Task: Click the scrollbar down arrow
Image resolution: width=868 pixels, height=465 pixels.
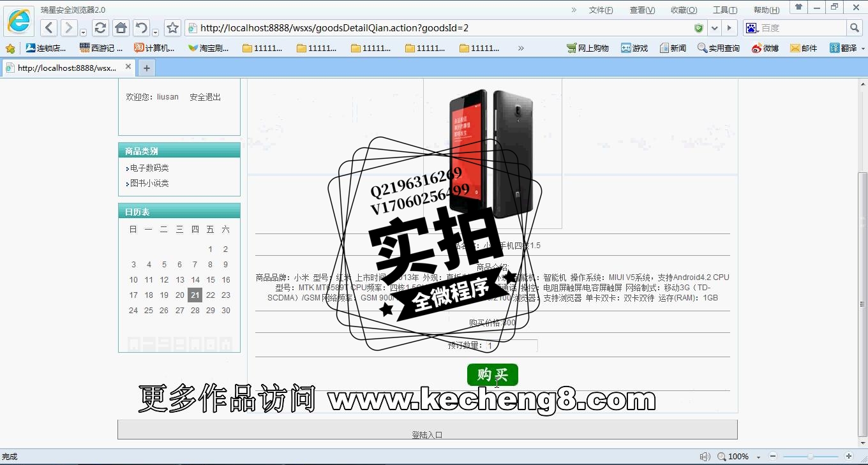Action: click(x=862, y=442)
